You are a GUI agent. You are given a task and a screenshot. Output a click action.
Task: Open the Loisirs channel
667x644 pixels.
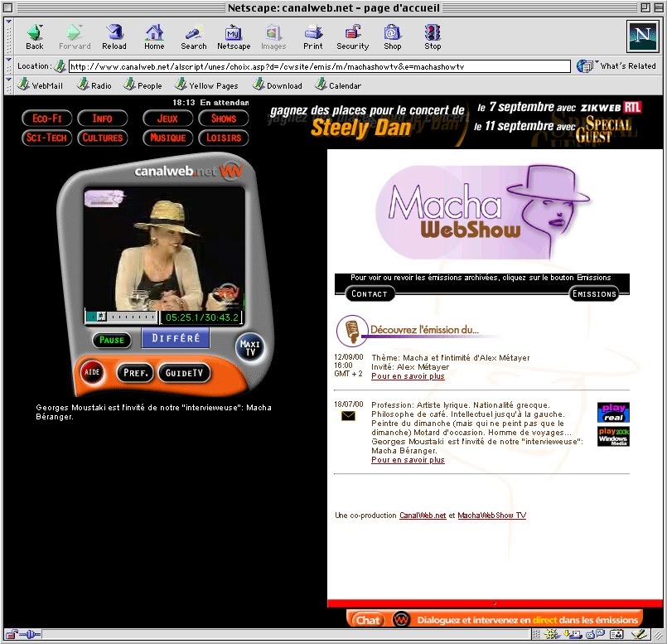pyautogui.click(x=224, y=138)
